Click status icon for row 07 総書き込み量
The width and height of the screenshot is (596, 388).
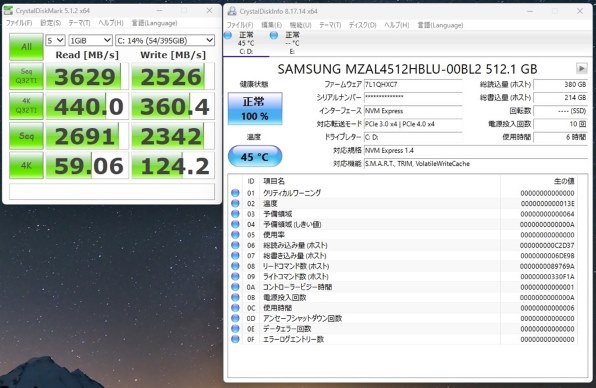pyautogui.click(x=235, y=256)
